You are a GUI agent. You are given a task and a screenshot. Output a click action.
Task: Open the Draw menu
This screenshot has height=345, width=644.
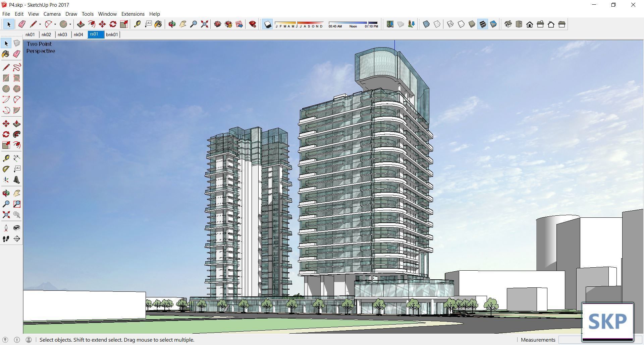71,14
